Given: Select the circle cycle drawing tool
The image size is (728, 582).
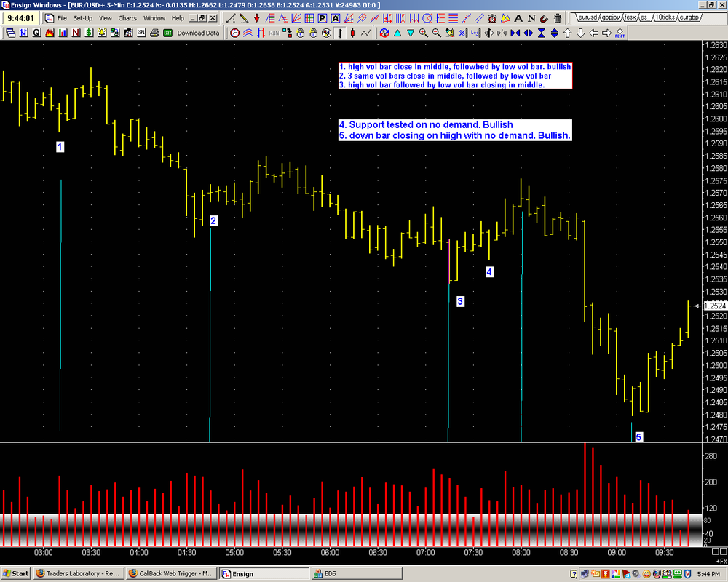Looking at the screenshot, I should [x=427, y=19].
